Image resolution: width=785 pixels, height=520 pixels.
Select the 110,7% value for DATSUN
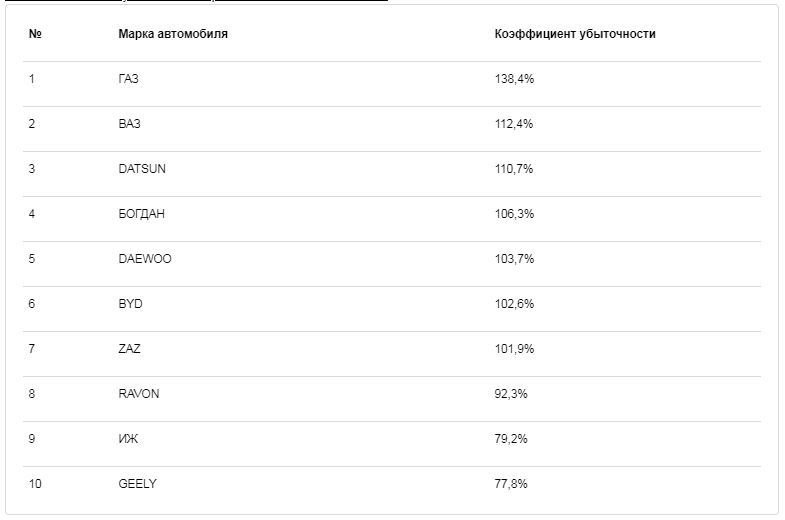[x=514, y=169]
